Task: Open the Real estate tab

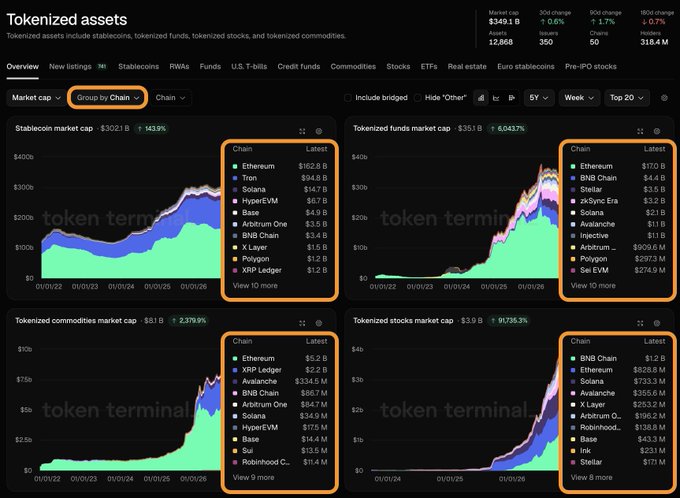Action: tap(467, 67)
